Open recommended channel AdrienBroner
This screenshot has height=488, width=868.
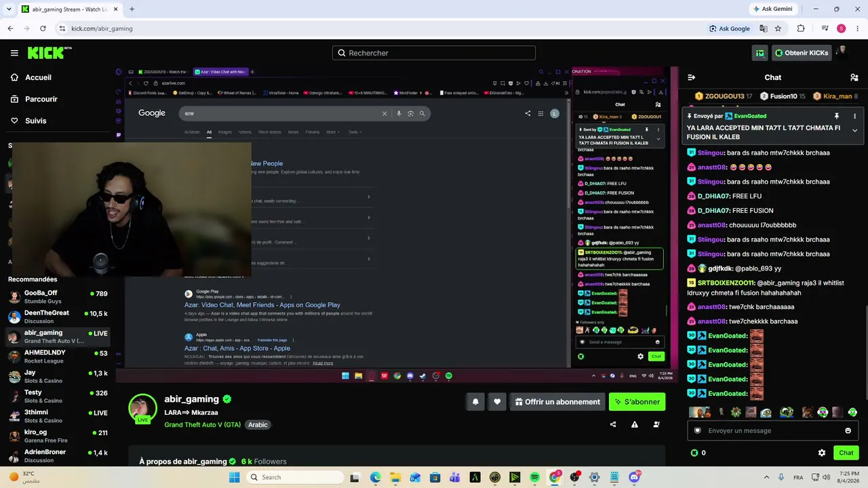pos(58,455)
